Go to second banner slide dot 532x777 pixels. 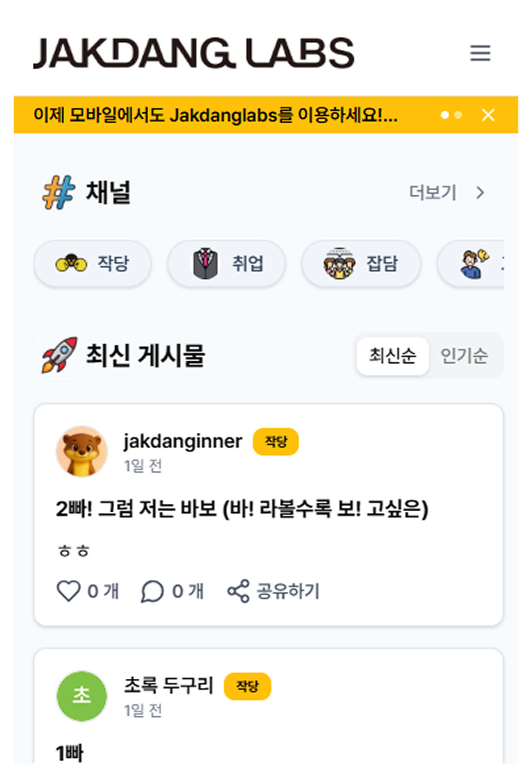(x=458, y=115)
